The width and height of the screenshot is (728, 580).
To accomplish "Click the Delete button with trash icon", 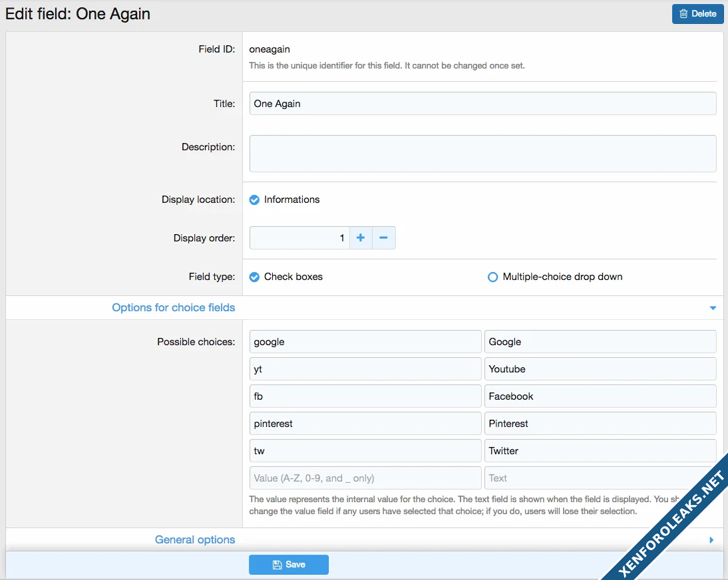I will pos(697,13).
